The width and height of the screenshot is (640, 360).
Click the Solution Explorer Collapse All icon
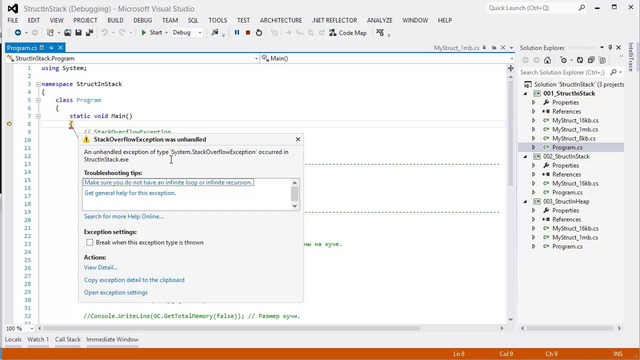pos(591,60)
